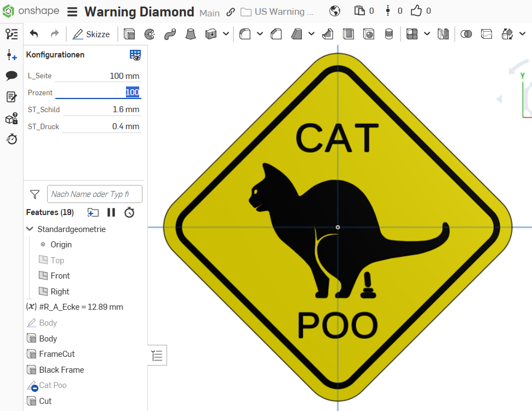
Task: Open the Onshape main hamburger menu
Action: pos(72,12)
